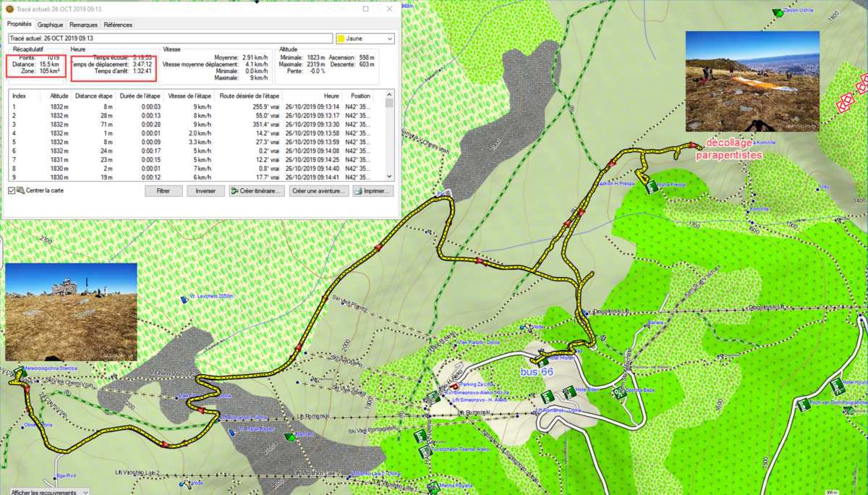
Task: Click the Garmin icon in the dialog title bar
Action: coord(8,9)
